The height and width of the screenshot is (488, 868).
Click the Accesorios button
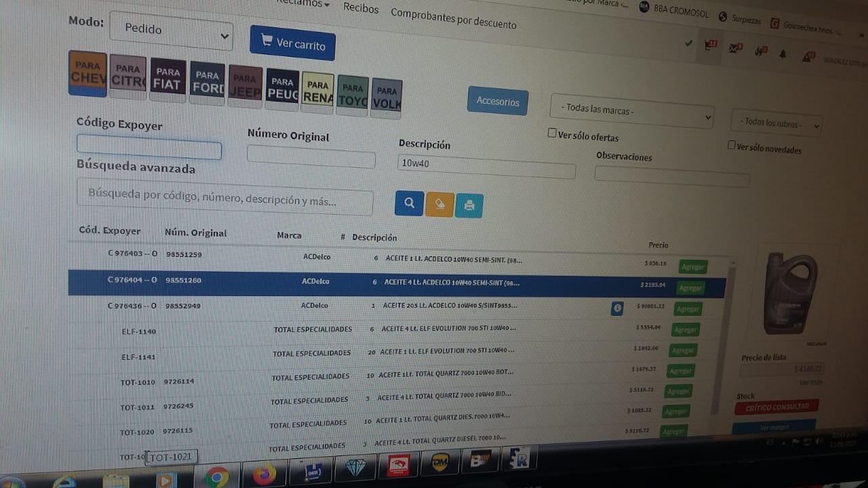[498, 101]
